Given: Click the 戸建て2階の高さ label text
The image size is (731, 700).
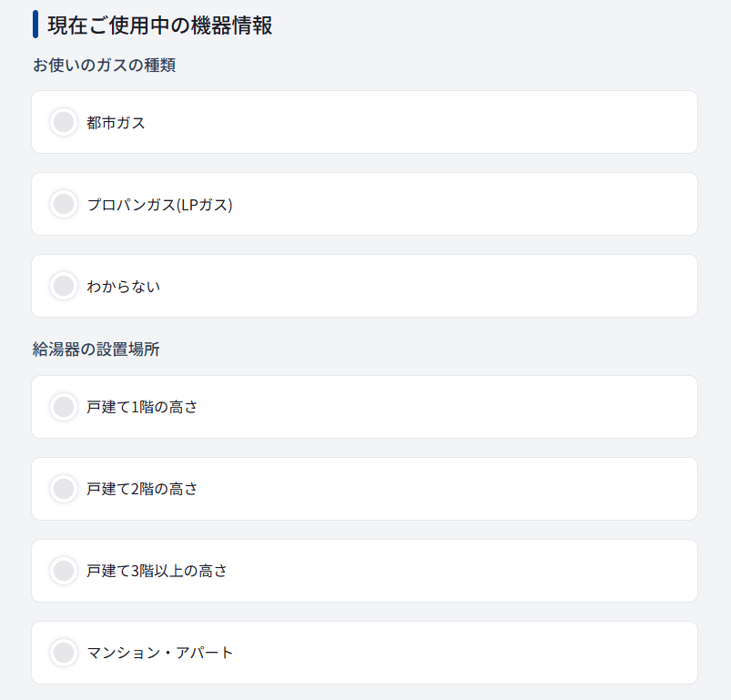Looking at the screenshot, I should click(142, 489).
